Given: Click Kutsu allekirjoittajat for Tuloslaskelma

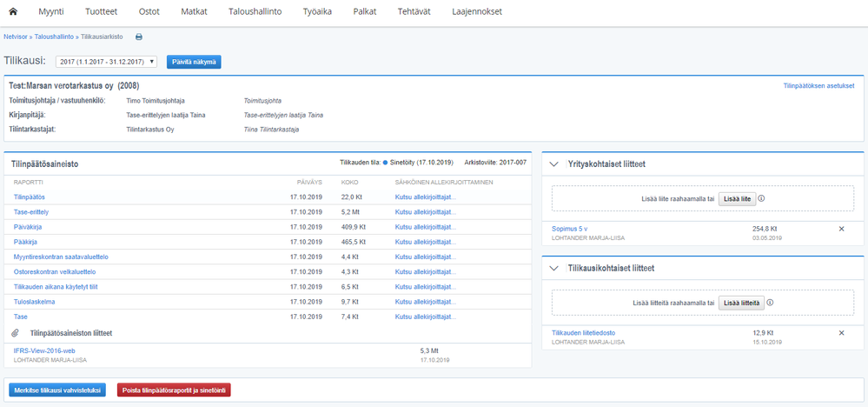Looking at the screenshot, I should pyautogui.click(x=425, y=302).
